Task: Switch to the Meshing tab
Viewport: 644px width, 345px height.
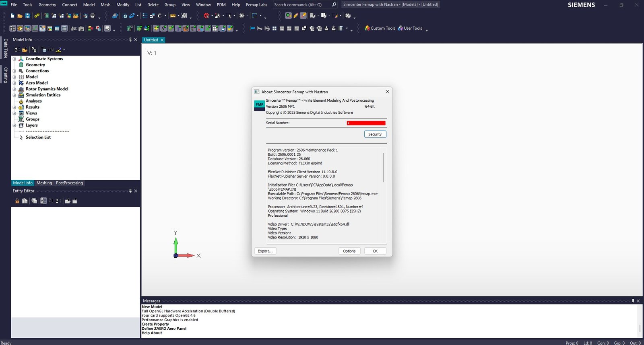Action: click(44, 183)
